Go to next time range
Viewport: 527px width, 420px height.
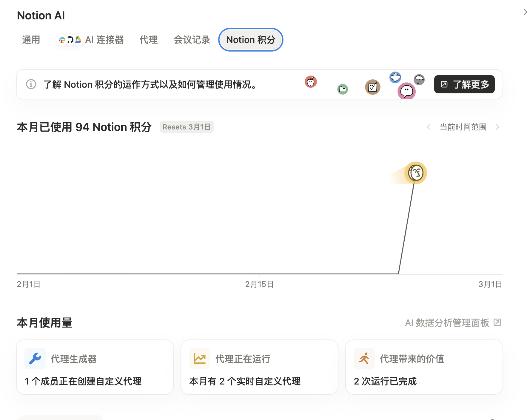497,127
